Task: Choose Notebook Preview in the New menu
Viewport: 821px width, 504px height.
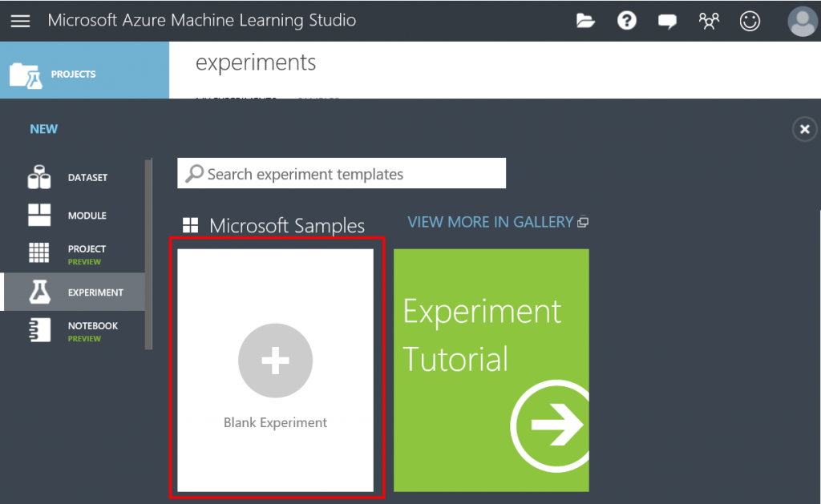Action: [x=73, y=331]
